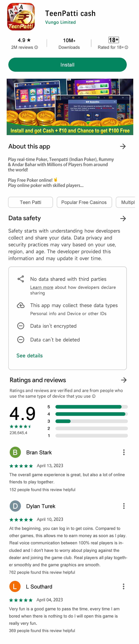Tap the info icon beside Rated for 18+
The height and width of the screenshot is (644, 139).
pyautogui.click(x=127, y=47)
